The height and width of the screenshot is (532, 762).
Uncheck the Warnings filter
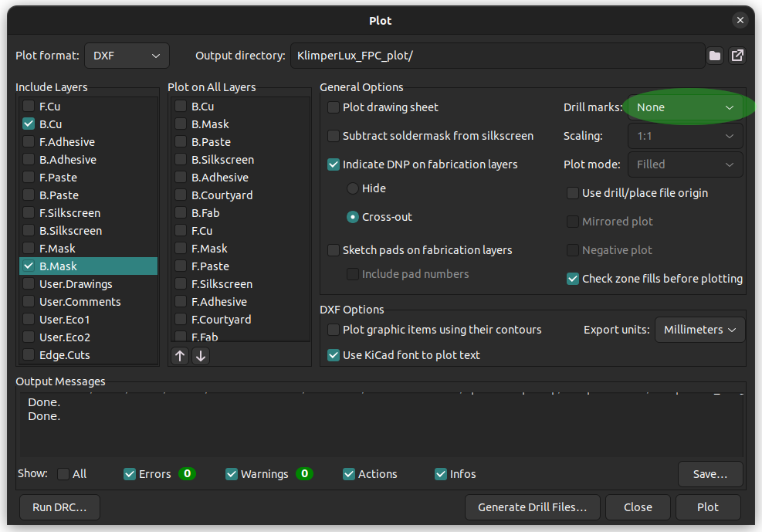232,474
